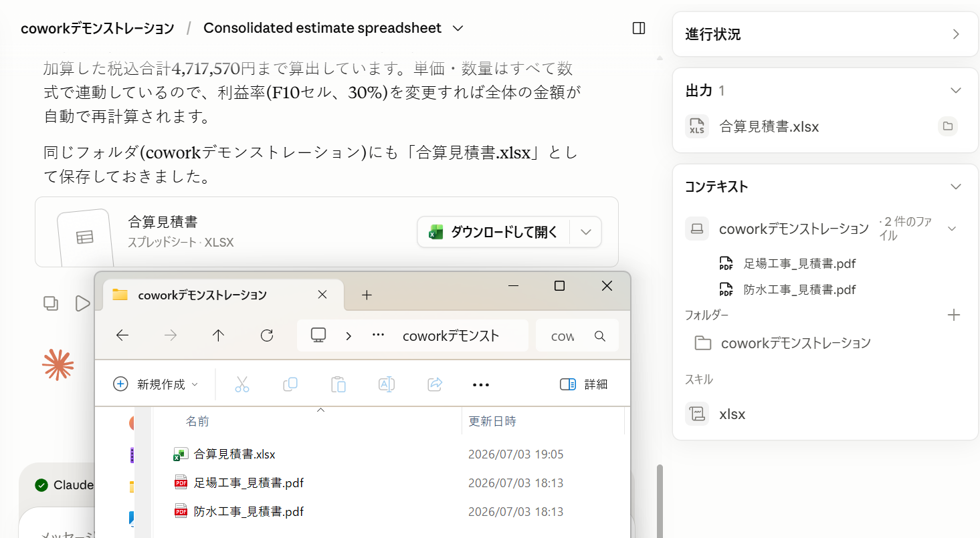Click the File Explorer search box
980x538 pixels.
(577, 335)
